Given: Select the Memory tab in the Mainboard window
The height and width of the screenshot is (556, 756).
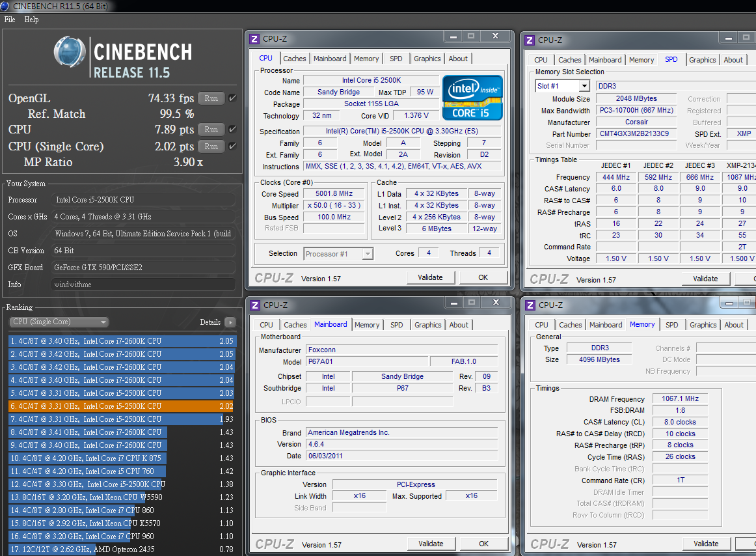Looking at the screenshot, I should (367, 325).
